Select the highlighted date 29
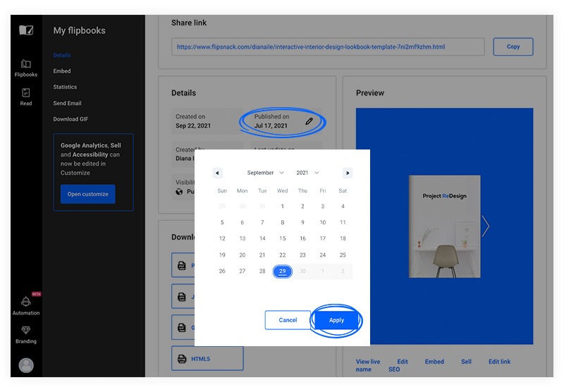The image size is (564, 392). 283,271
